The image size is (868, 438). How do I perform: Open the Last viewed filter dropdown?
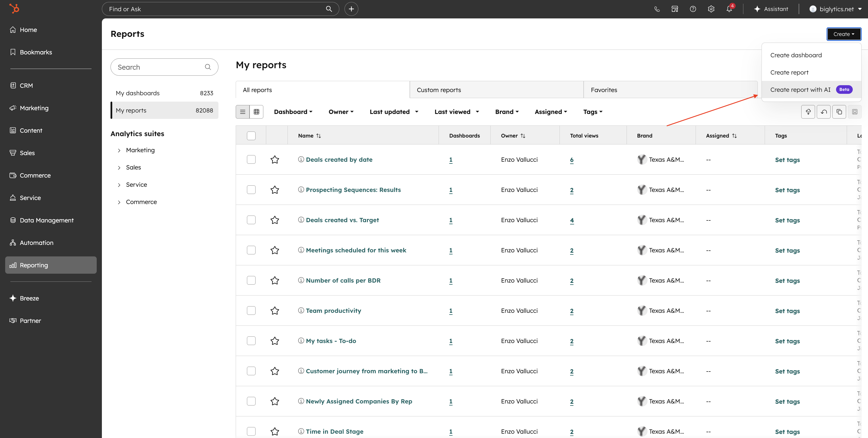click(456, 112)
